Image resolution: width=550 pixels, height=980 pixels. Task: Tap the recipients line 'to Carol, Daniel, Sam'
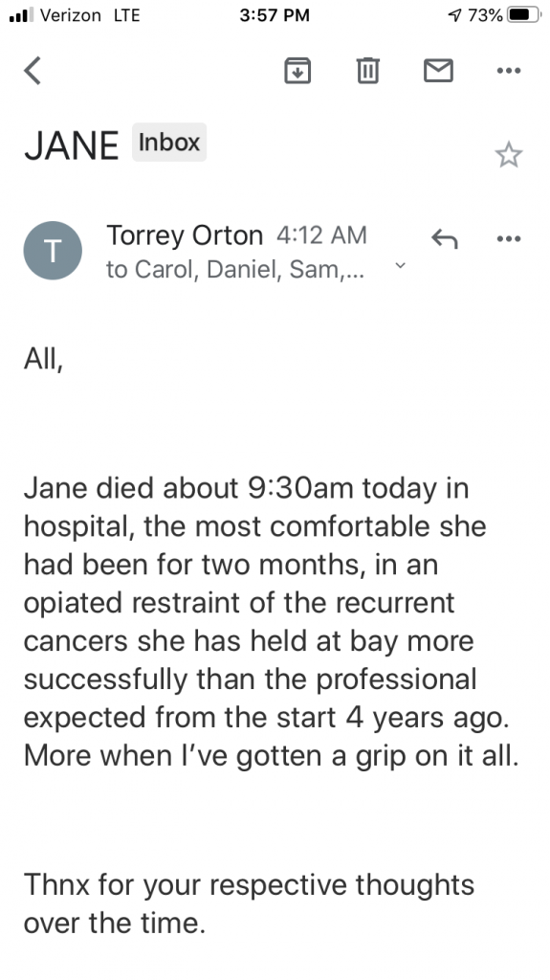pyautogui.click(x=234, y=269)
